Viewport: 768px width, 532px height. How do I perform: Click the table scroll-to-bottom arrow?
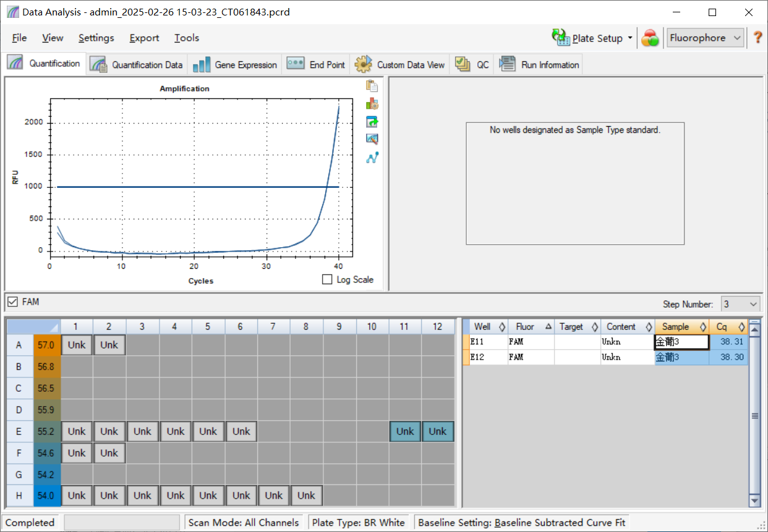tap(754, 500)
